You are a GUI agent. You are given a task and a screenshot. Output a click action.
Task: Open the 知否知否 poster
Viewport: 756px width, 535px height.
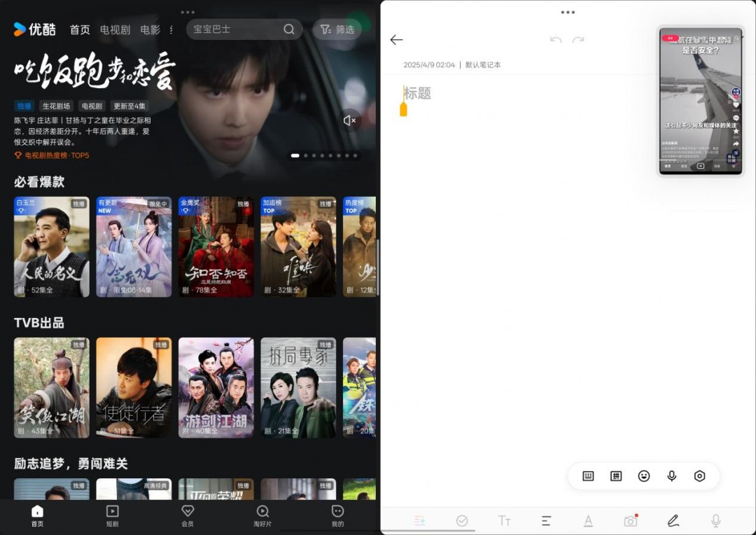coord(216,246)
